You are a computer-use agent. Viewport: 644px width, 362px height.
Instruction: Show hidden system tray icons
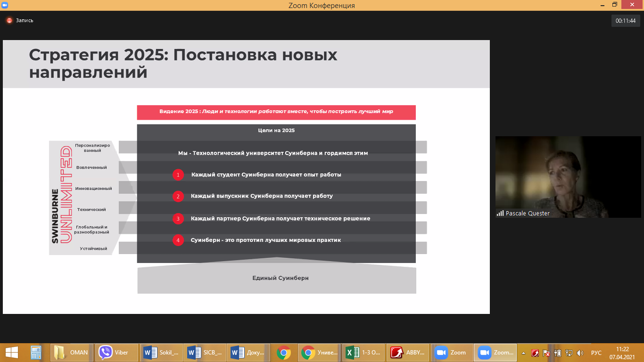click(x=523, y=353)
